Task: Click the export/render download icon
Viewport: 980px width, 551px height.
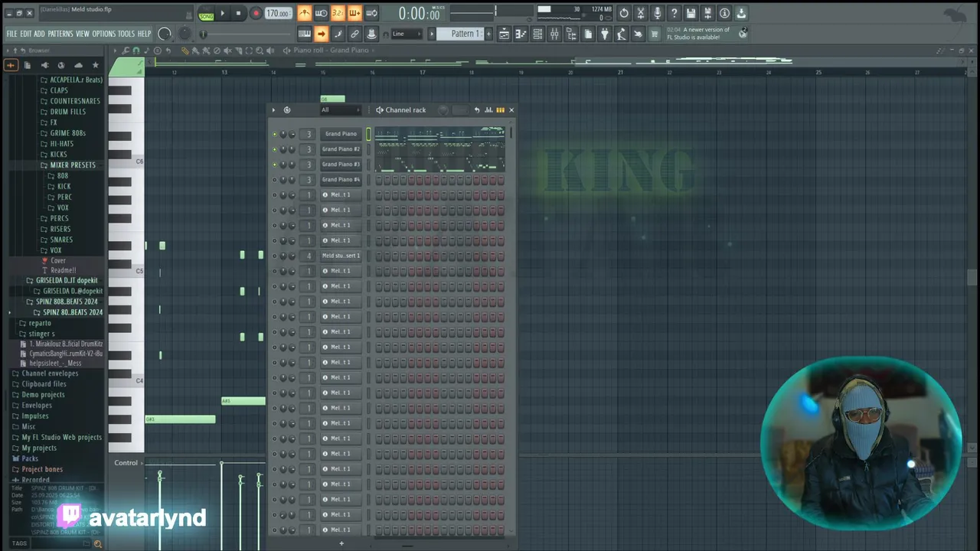Action: 741,13
